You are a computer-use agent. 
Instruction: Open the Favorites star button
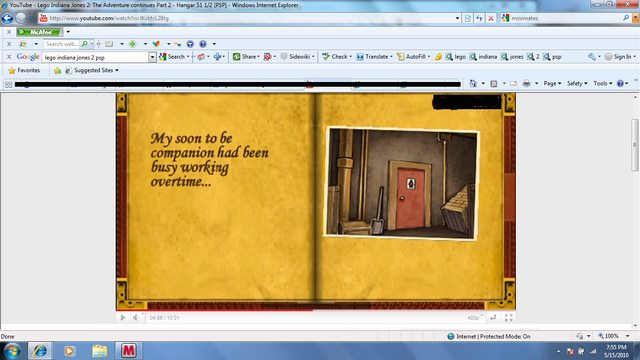(x=24, y=70)
